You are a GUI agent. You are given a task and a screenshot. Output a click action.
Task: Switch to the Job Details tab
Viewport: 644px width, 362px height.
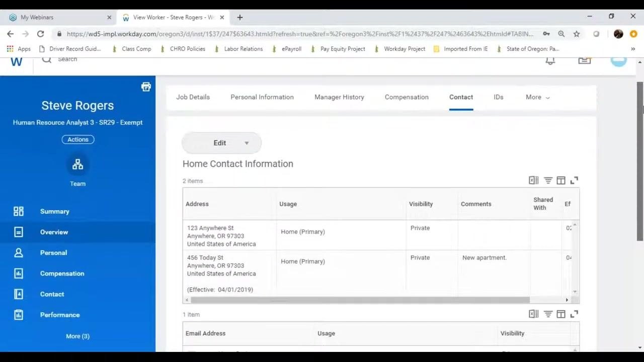(x=193, y=97)
